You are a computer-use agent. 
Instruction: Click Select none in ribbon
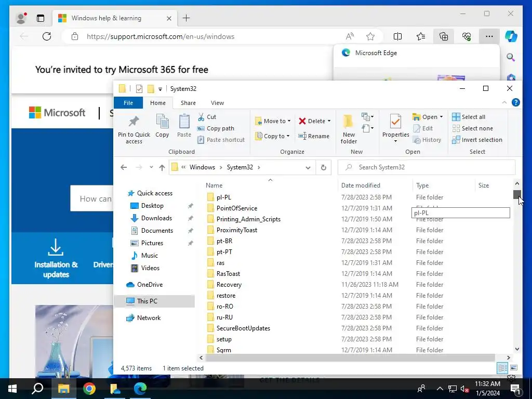click(x=472, y=128)
